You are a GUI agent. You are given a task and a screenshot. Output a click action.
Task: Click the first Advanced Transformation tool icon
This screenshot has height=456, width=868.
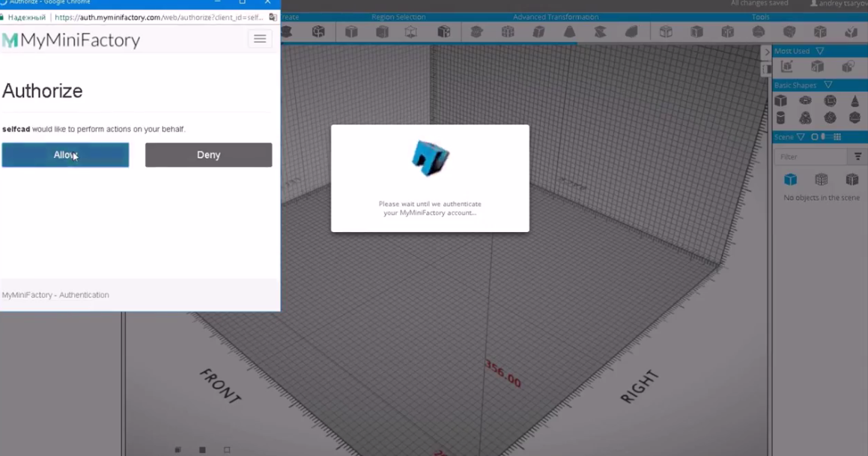[476, 31]
